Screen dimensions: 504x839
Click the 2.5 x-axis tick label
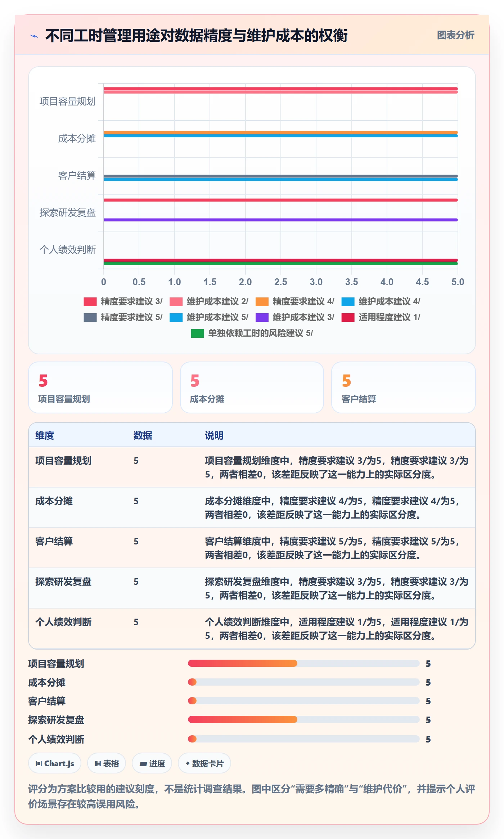point(281,282)
